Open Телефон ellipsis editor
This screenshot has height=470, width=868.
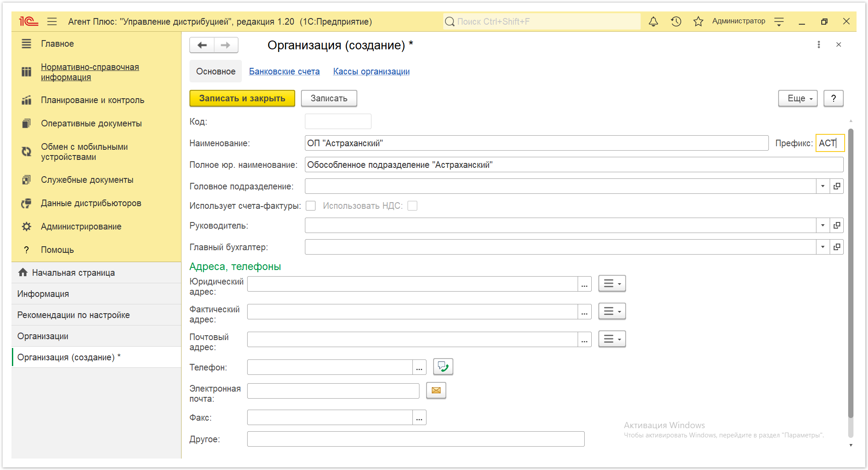(x=419, y=367)
